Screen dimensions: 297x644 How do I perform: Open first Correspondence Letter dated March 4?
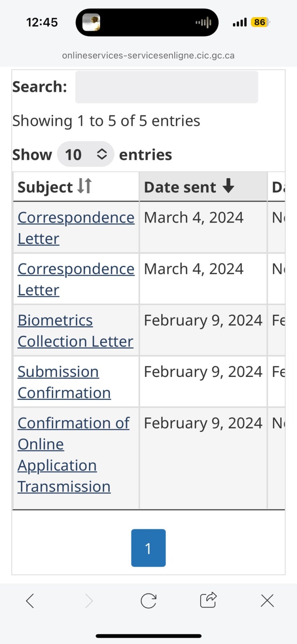tap(76, 218)
